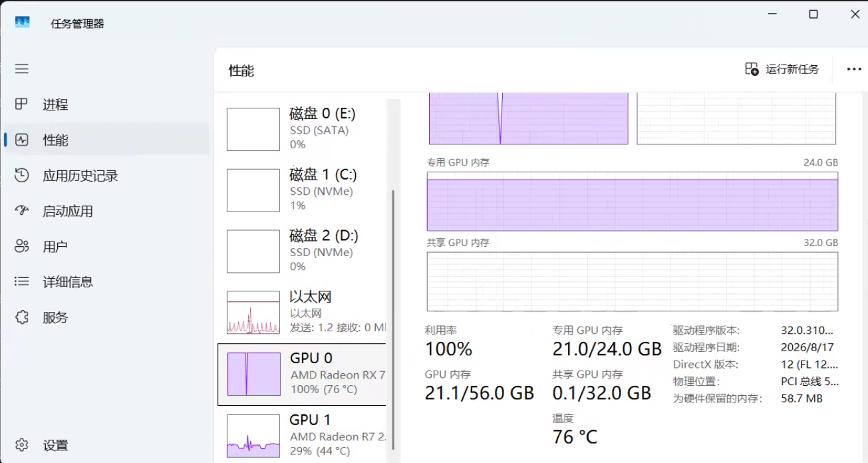Click the top-left purple GPU engine graph
Image resolution: width=868 pixels, height=463 pixels.
point(529,118)
